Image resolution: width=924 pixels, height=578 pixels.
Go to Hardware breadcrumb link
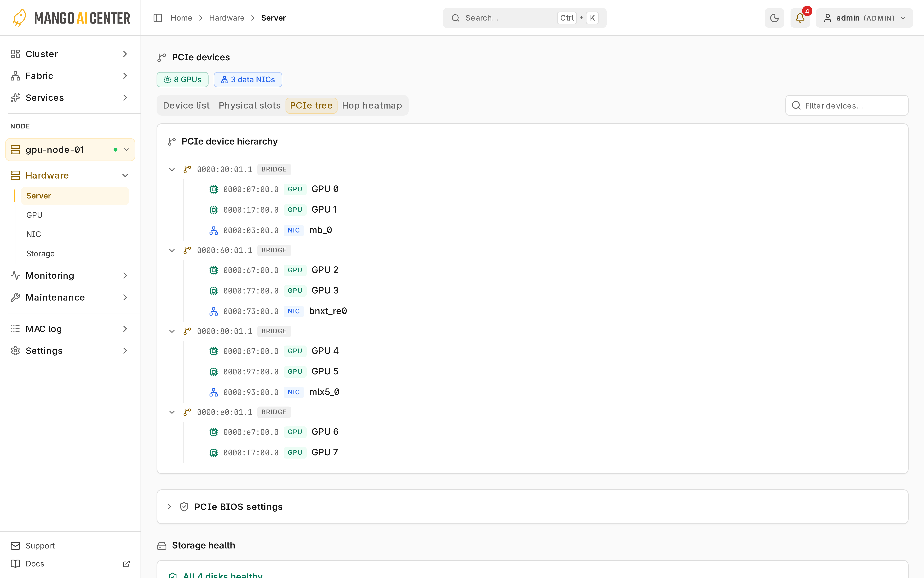tap(227, 18)
